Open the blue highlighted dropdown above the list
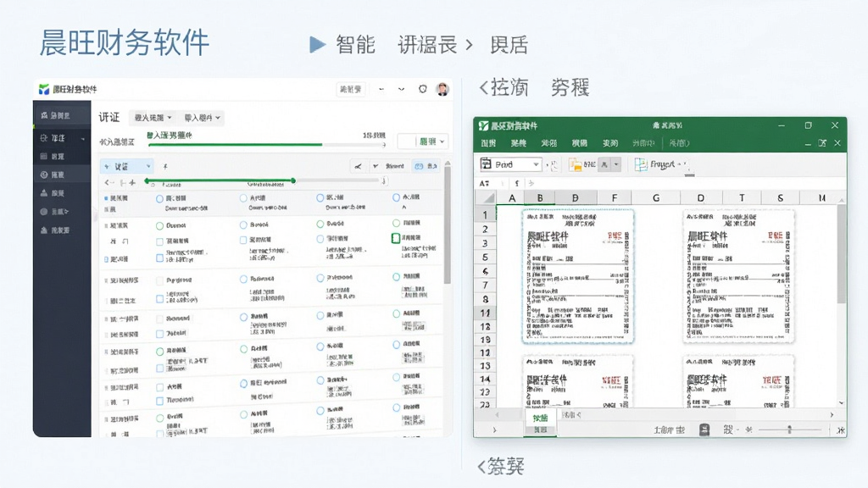 [x=127, y=166]
